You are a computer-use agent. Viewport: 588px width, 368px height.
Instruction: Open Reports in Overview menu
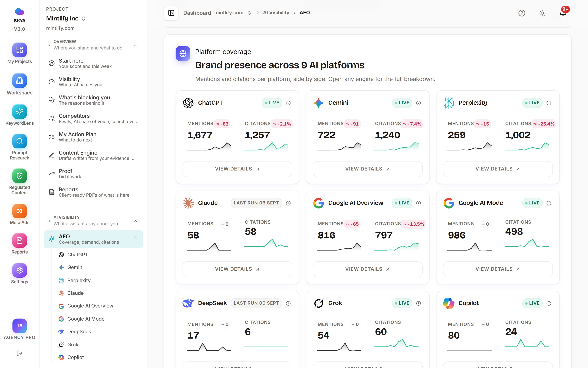pos(93,192)
